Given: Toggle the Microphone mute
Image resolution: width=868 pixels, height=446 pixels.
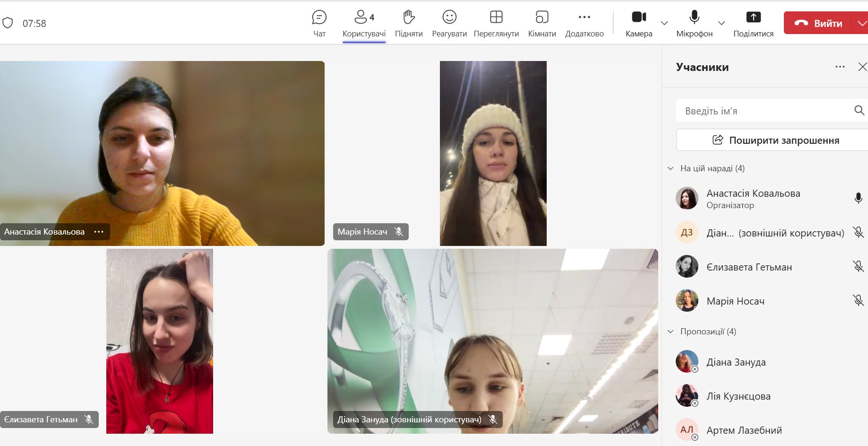Looking at the screenshot, I should coord(694,18).
